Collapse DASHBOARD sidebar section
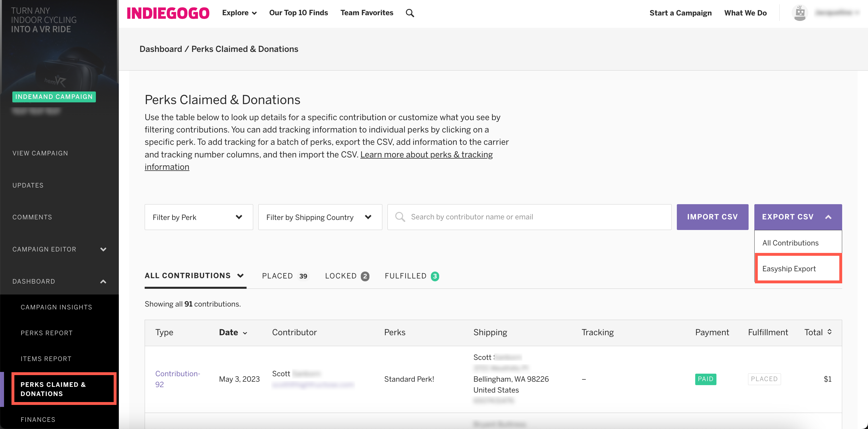The image size is (868, 429). [x=59, y=281]
